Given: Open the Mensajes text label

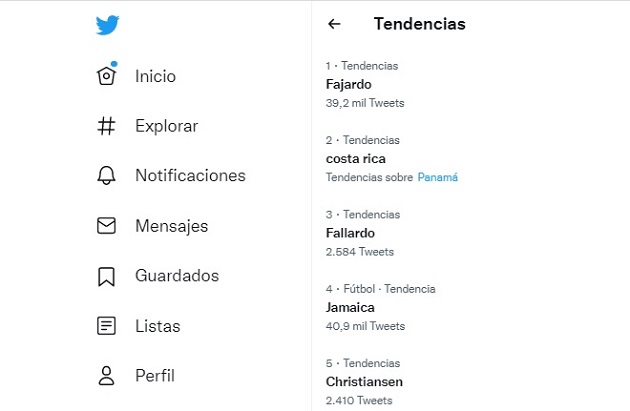Looking at the screenshot, I should (172, 226).
